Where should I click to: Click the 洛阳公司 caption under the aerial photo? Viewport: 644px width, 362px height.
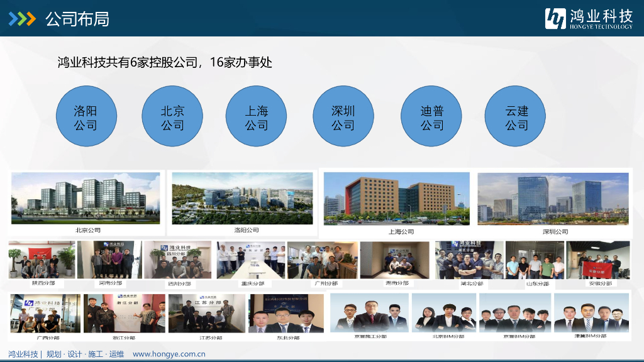(x=247, y=230)
